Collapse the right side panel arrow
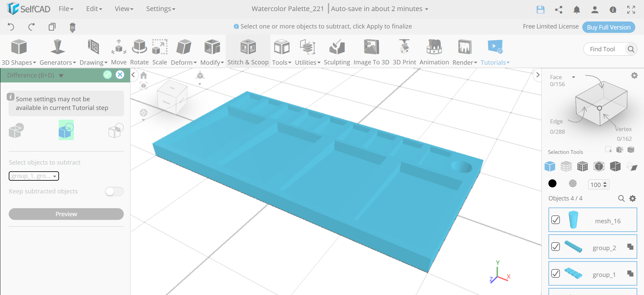Viewport: 644px width, 295px height. pos(538,75)
